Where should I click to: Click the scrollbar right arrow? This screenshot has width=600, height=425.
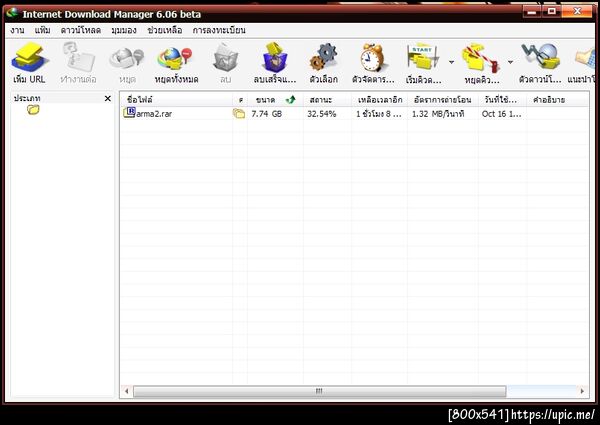point(582,391)
